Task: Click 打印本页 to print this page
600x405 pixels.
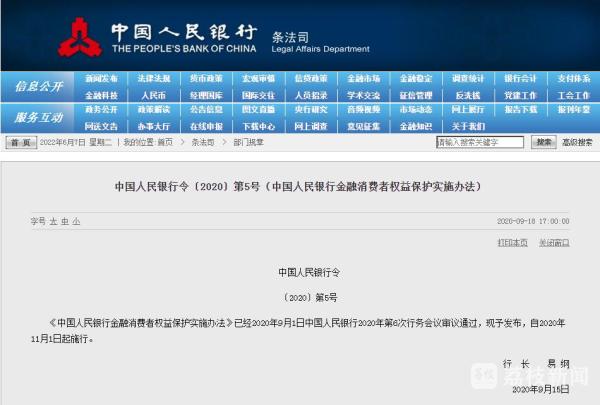Action: (x=512, y=243)
